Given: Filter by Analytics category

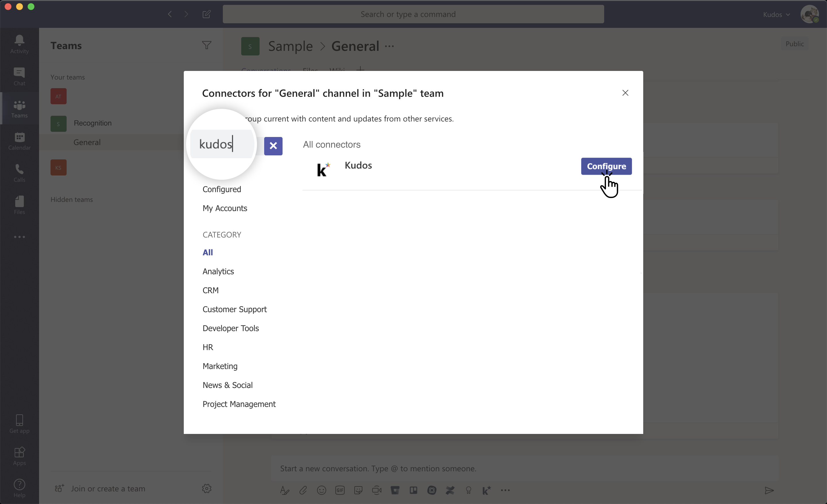Looking at the screenshot, I should click(218, 271).
